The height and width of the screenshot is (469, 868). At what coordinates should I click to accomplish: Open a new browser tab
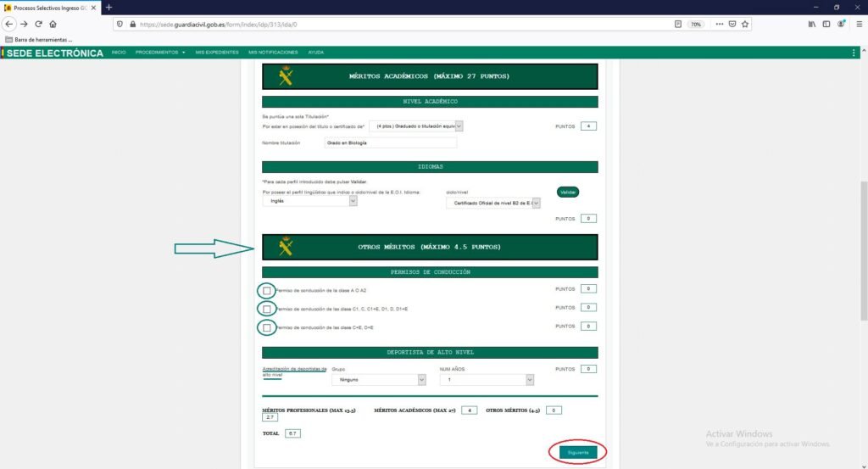(x=109, y=8)
